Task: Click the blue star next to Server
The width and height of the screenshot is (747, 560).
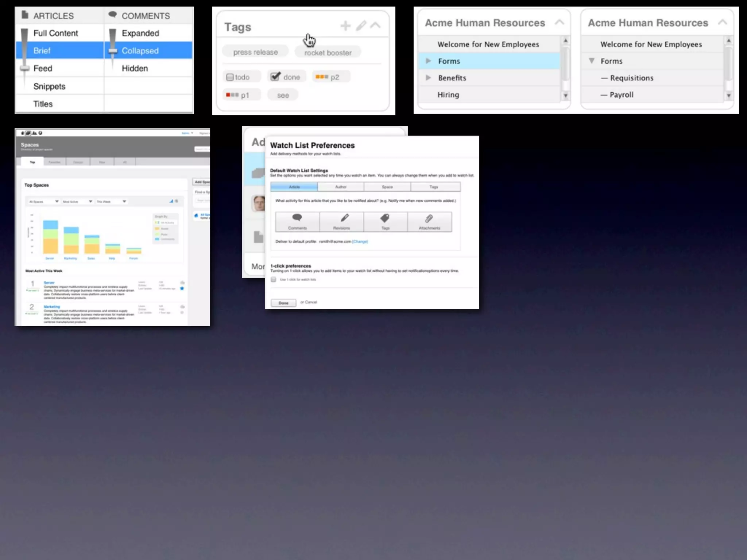Action: pos(182,288)
